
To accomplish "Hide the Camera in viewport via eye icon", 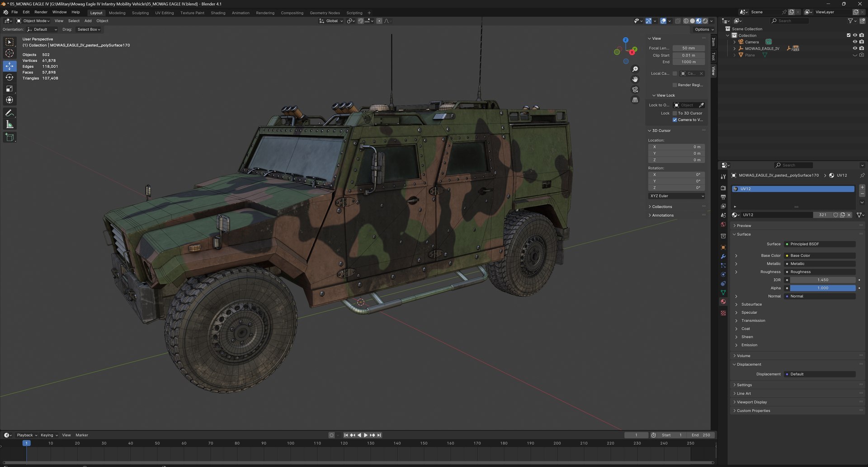I will click(x=855, y=42).
